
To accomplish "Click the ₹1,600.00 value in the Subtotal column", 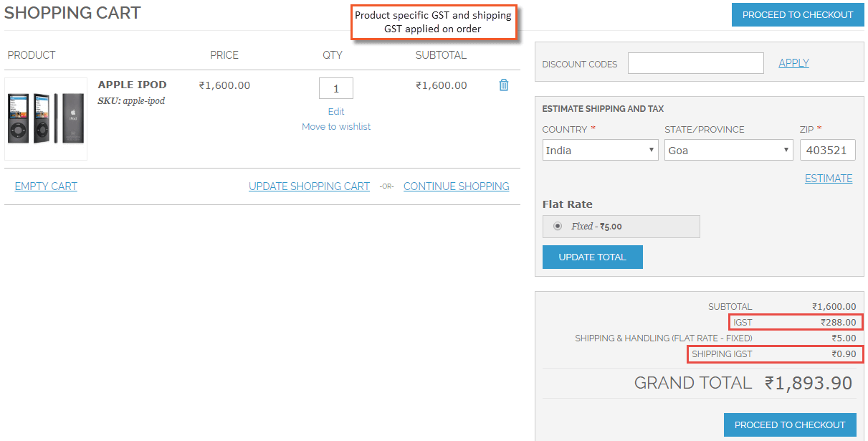I will pos(442,85).
